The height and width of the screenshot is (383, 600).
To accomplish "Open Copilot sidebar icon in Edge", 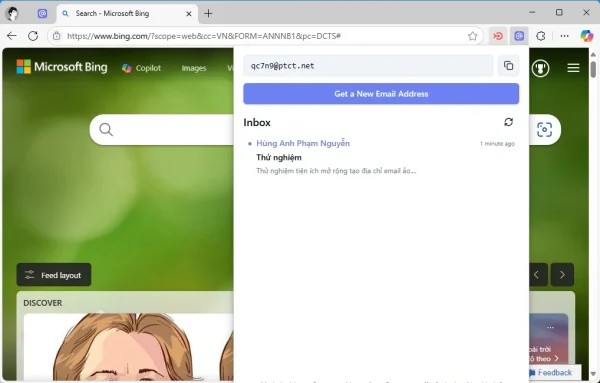I will point(587,36).
